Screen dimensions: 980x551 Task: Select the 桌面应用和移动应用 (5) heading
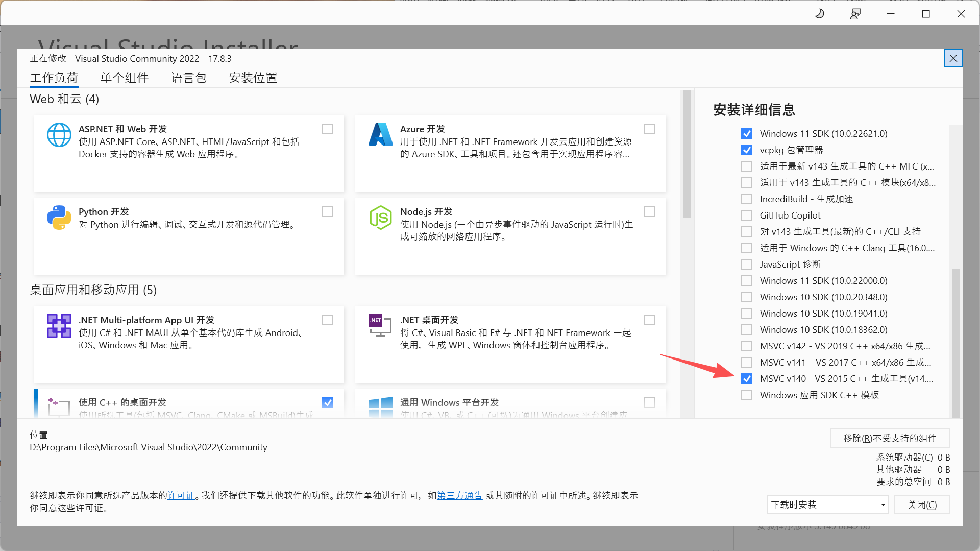tap(93, 290)
